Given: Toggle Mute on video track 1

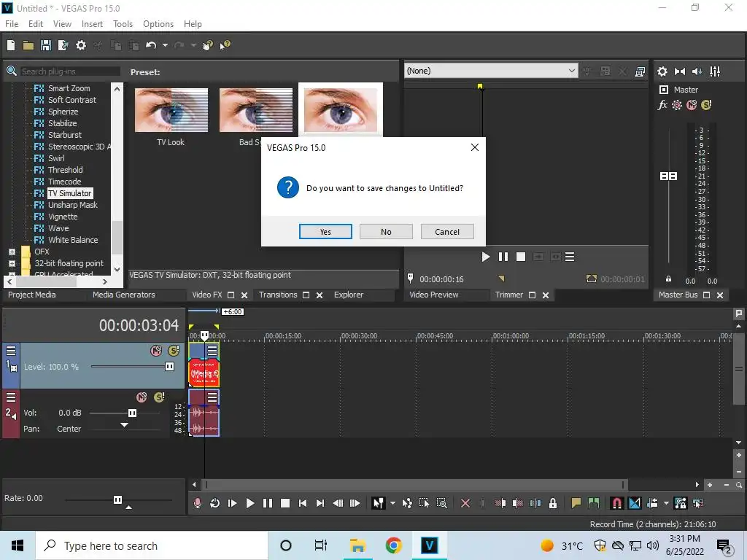Looking at the screenshot, I should click(x=156, y=351).
